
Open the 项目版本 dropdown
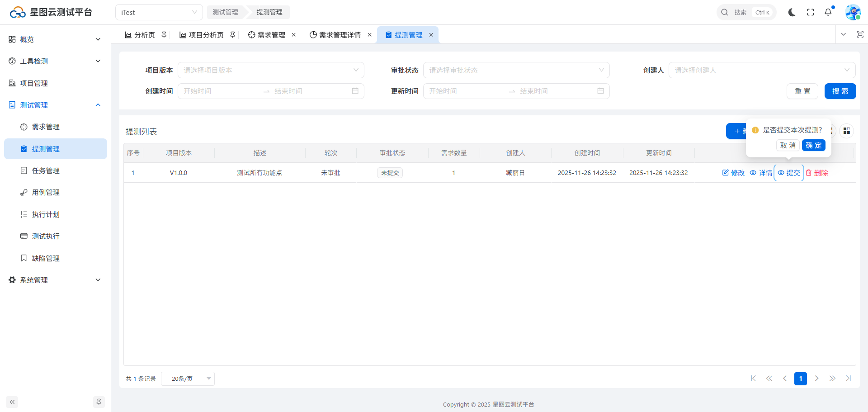(x=271, y=70)
